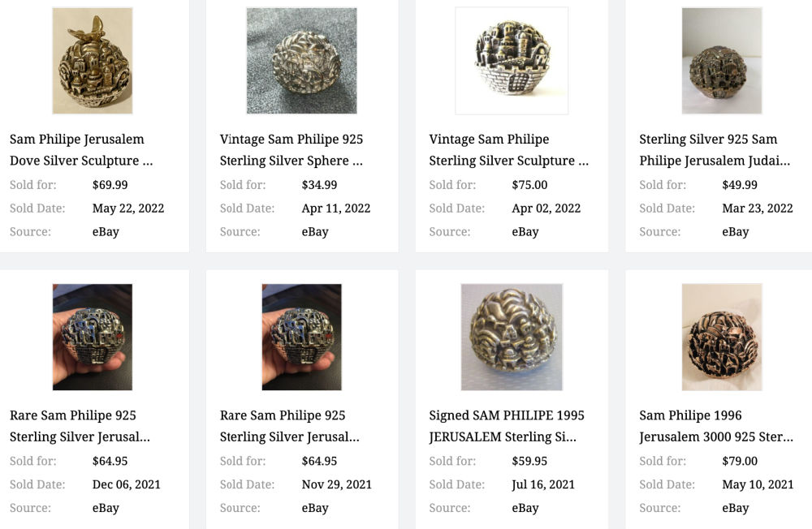The height and width of the screenshot is (529, 812).
Task: Click the eBay source on the $75.00 listing
Action: [x=525, y=232]
